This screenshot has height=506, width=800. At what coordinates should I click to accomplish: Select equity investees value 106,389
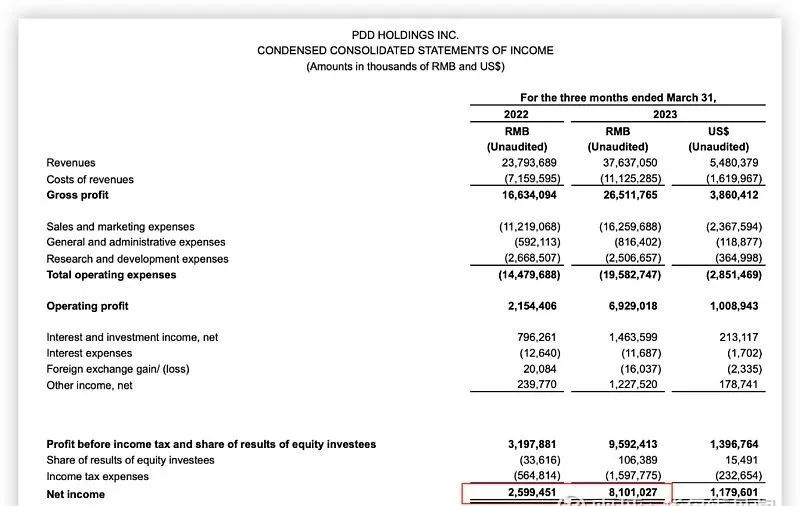(638, 460)
